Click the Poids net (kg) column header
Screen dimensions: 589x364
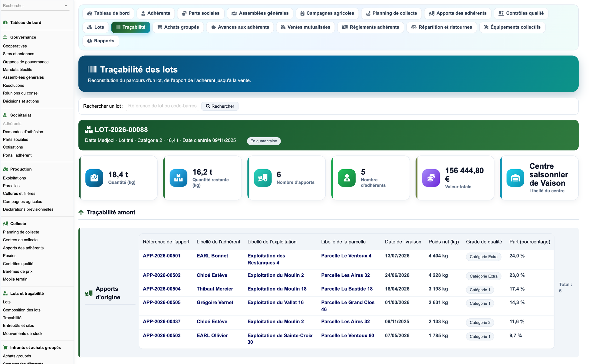click(444, 242)
